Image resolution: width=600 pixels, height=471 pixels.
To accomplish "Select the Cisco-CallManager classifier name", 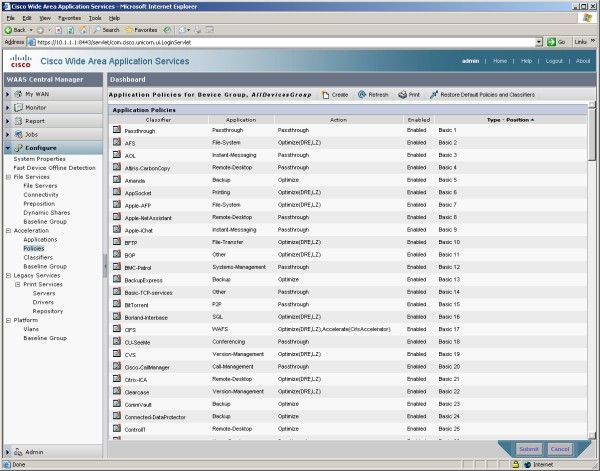I will 147,367.
